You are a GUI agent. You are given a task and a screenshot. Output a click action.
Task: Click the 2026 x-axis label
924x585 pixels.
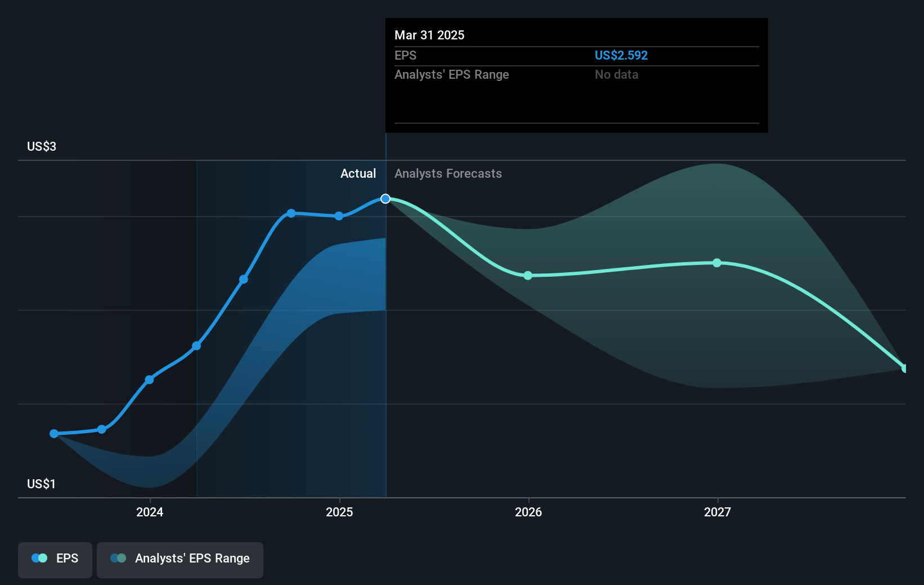click(x=528, y=512)
